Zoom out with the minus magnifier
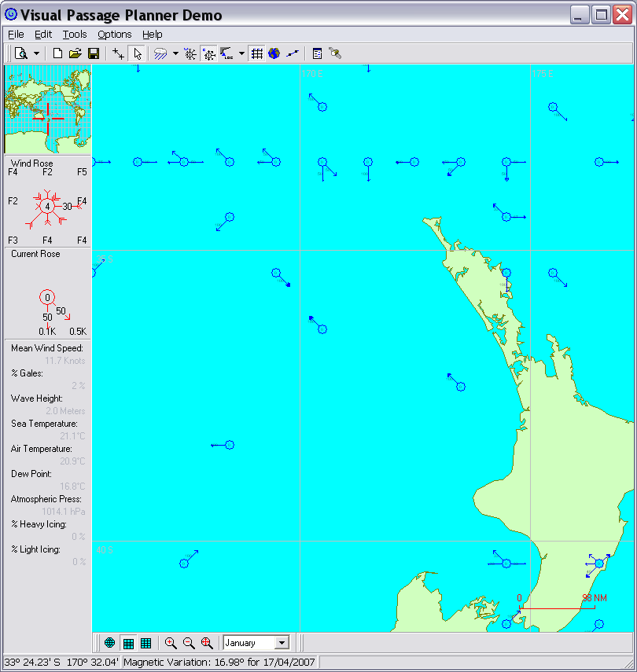Screen dimensions: 637x672 click(x=189, y=643)
